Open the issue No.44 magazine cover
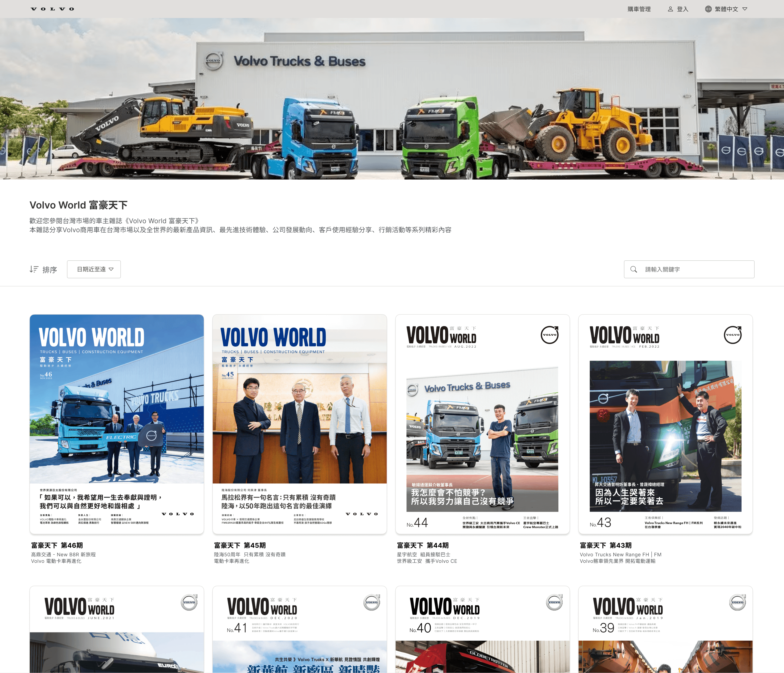The image size is (784, 673). point(482,424)
